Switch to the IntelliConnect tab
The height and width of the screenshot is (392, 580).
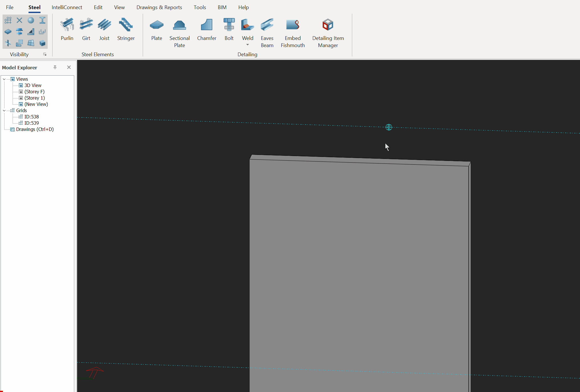click(x=67, y=7)
